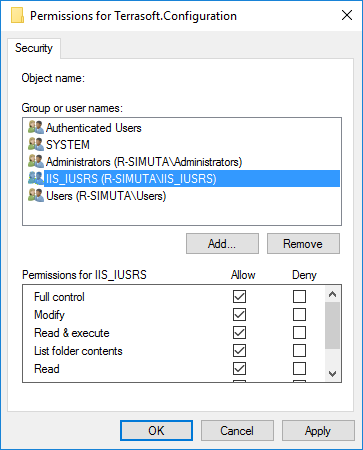Toggle Allow checkbox for Read
This screenshot has height=450, width=363.
click(239, 368)
